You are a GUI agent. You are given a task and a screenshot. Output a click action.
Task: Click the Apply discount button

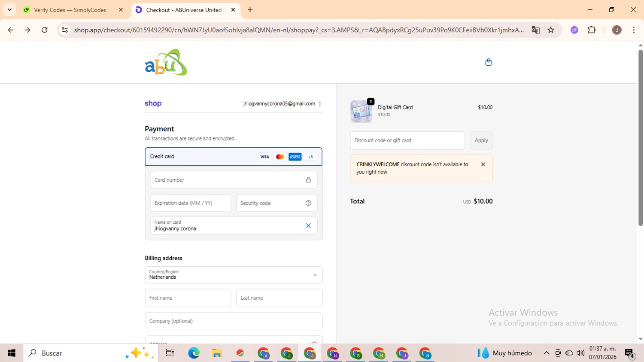[x=481, y=140]
